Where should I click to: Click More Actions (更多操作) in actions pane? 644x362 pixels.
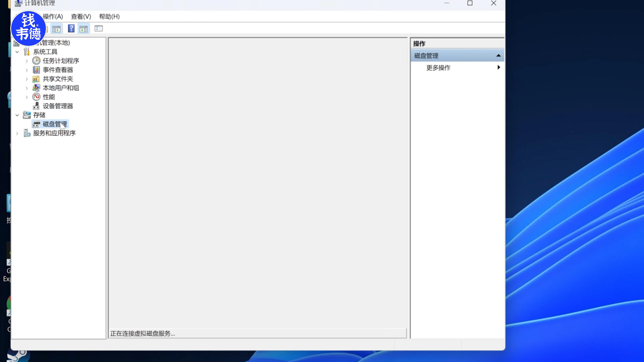pos(438,68)
